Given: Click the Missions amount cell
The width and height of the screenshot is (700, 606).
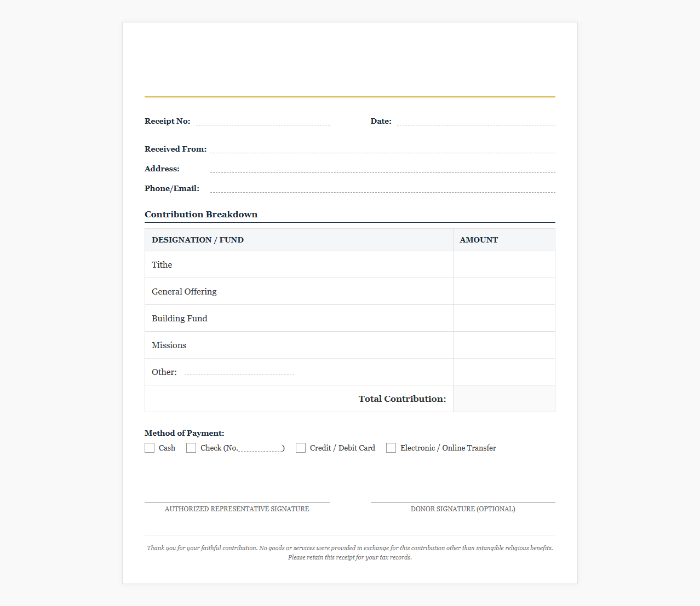Looking at the screenshot, I should (x=504, y=345).
